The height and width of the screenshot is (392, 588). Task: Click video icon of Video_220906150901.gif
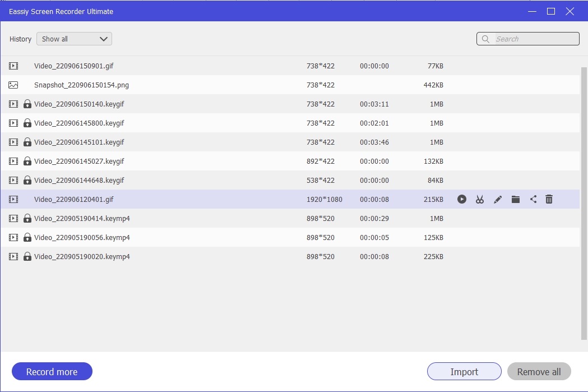pyautogui.click(x=13, y=66)
